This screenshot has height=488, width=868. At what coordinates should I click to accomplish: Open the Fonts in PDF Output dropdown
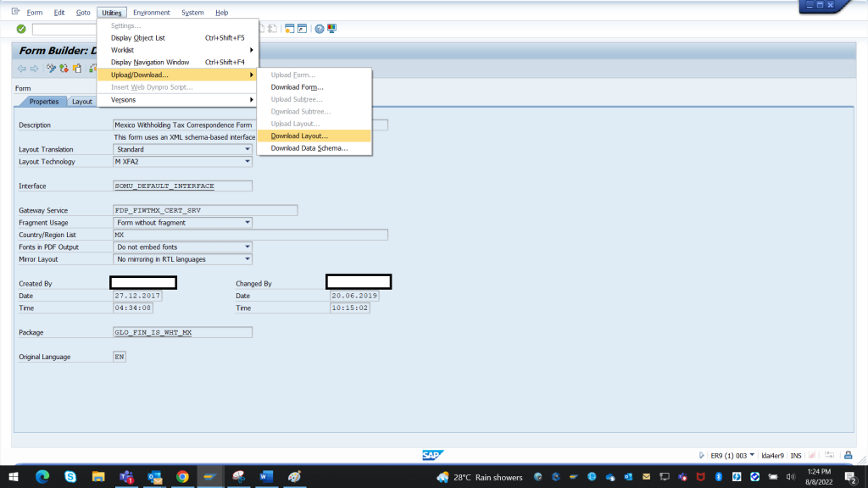pyautogui.click(x=248, y=247)
